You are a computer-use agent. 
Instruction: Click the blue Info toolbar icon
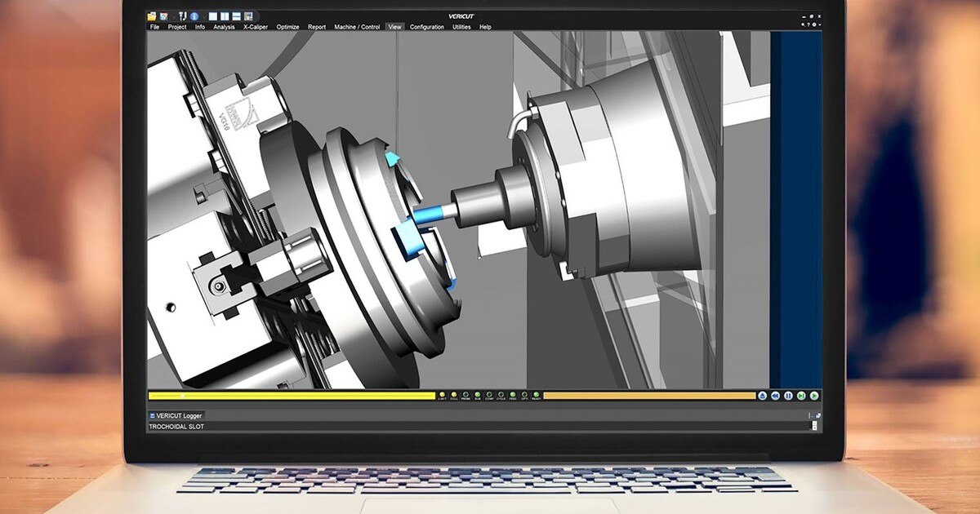click(194, 16)
